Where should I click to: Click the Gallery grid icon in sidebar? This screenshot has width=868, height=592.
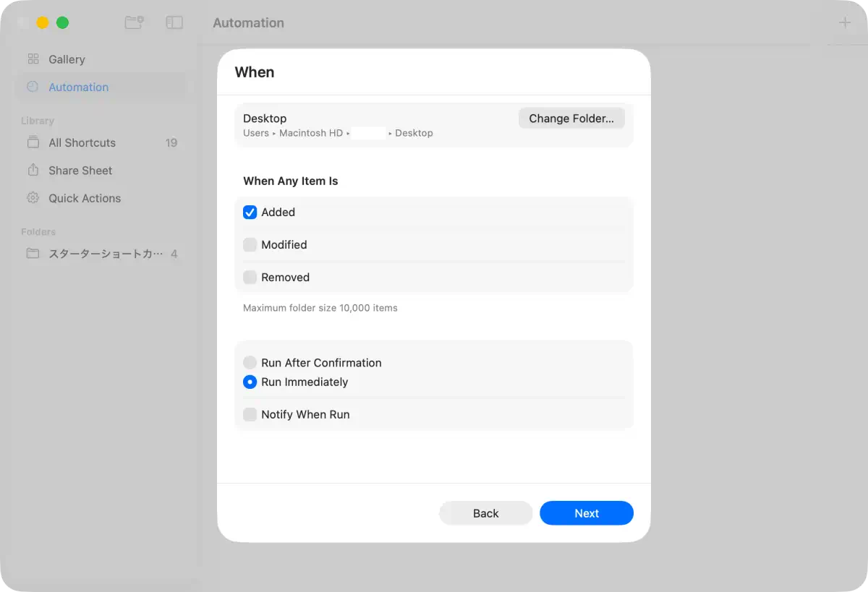[33, 59]
